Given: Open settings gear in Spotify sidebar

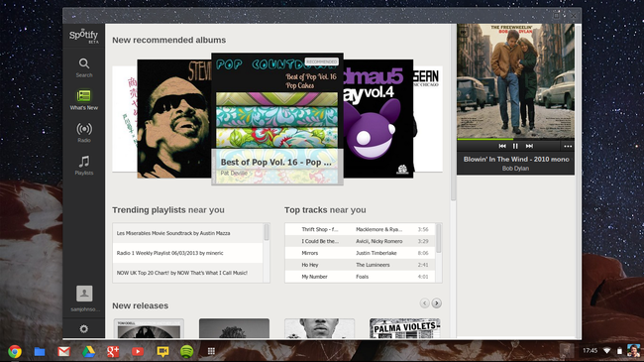Looking at the screenshot, I should point(84,328).
